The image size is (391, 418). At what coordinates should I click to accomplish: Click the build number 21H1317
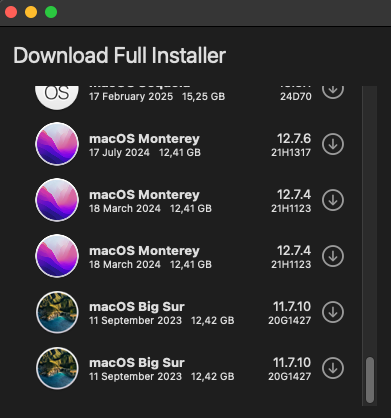[291, 153]
